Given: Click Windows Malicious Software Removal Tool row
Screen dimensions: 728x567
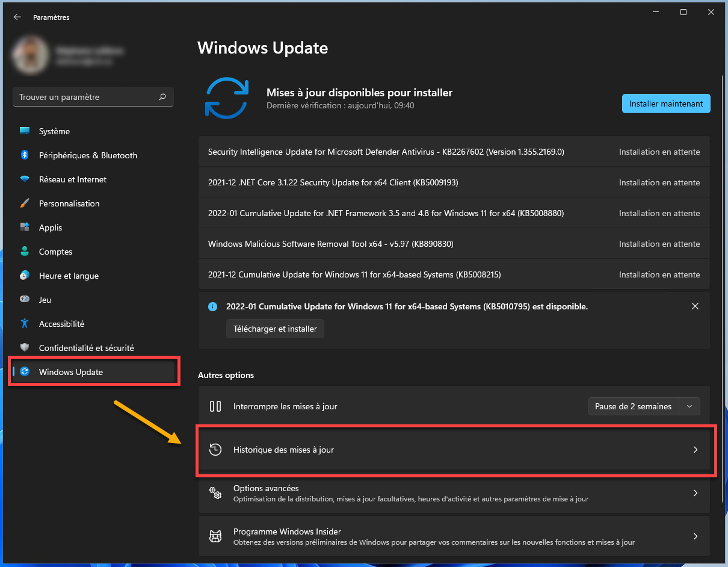Looking at the screenshot, I should pos(454,244).
